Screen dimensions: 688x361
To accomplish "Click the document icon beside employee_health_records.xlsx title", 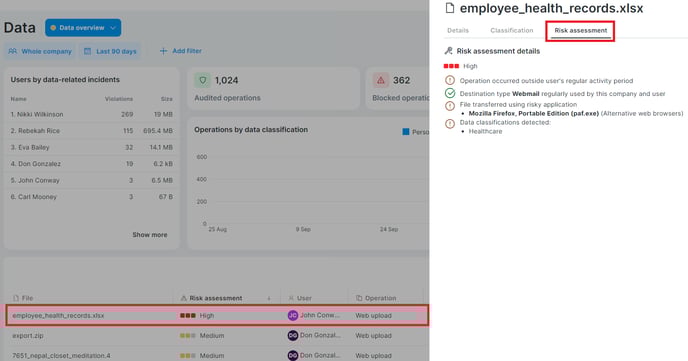I will pyautogui.click(x=450, y=8).
